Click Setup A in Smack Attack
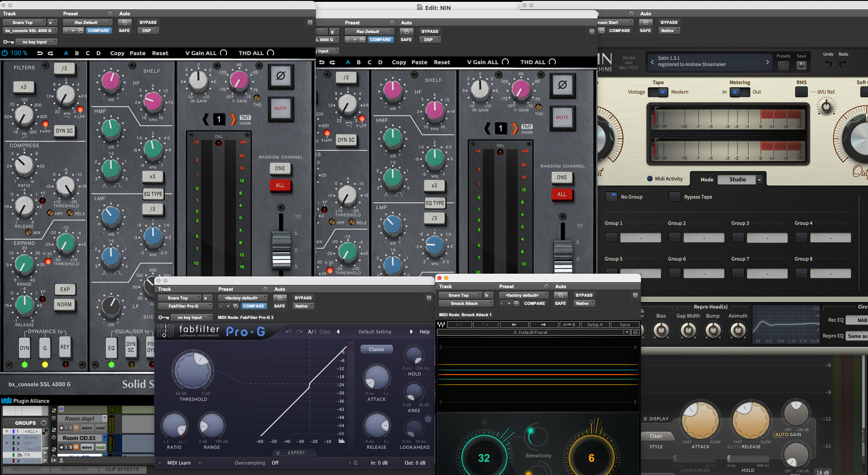This screenshot has width=868, height=475. (x=595, y=324)
